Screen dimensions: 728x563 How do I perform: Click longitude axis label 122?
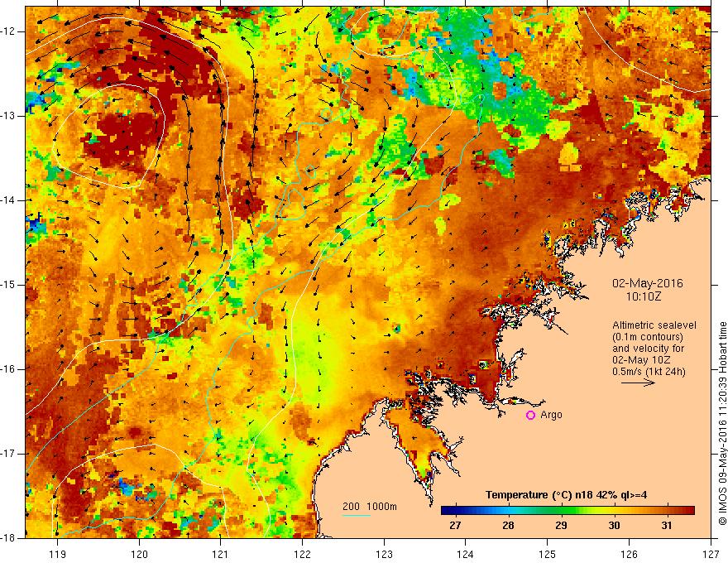[x=302, y=554]
